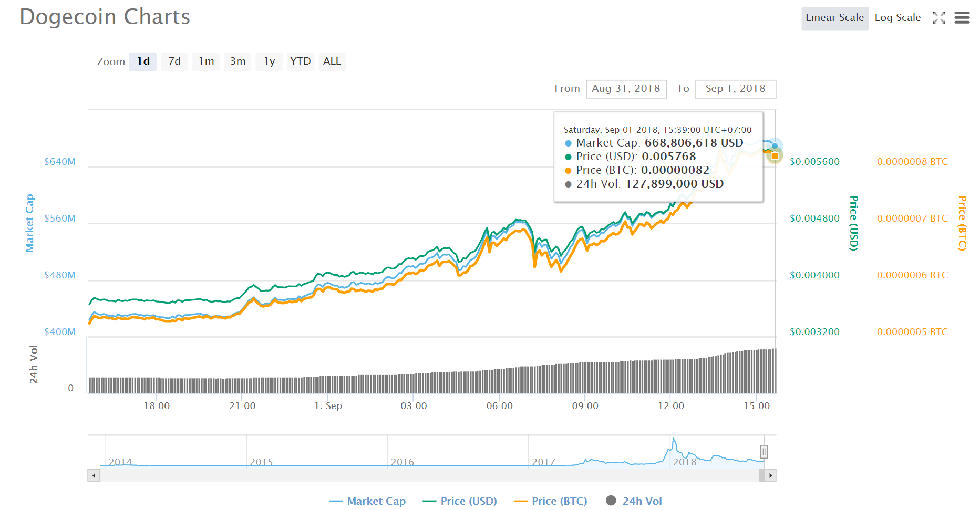This screenshot has height=510, width=980.
Task: Click the 03:00 time axis label
Action: pos(414,406)
